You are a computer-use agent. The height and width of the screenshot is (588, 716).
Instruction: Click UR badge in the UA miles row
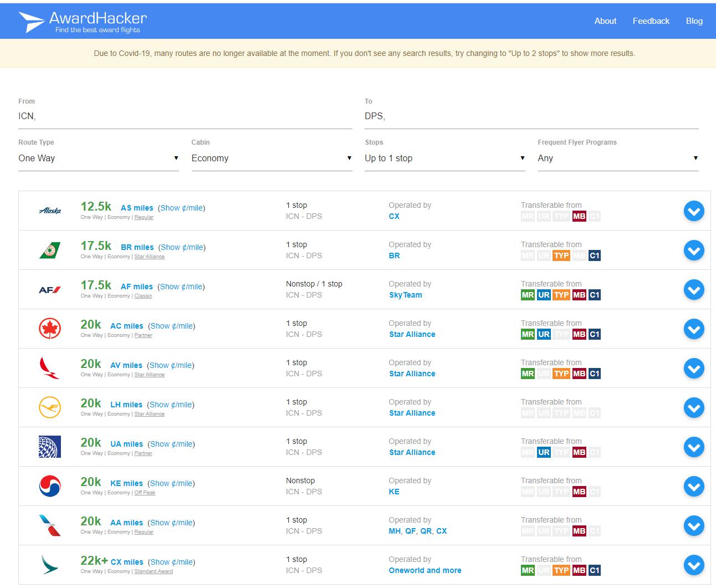point(544,452)
